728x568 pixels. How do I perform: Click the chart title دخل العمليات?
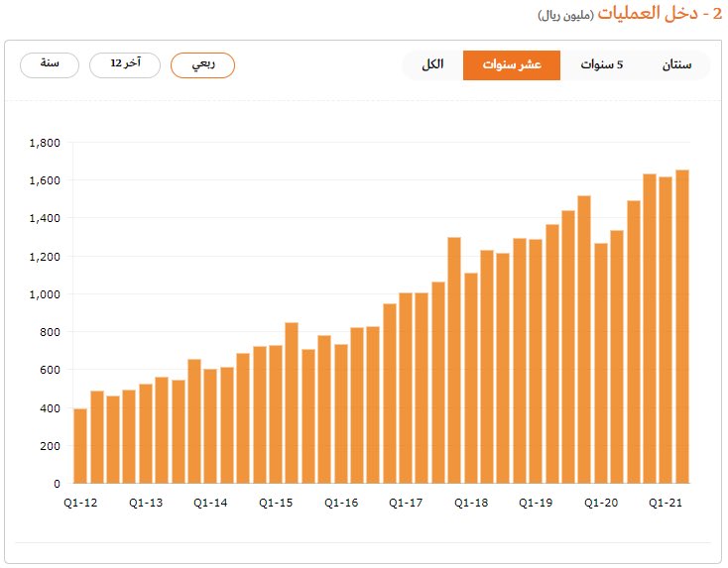(648, 13)
